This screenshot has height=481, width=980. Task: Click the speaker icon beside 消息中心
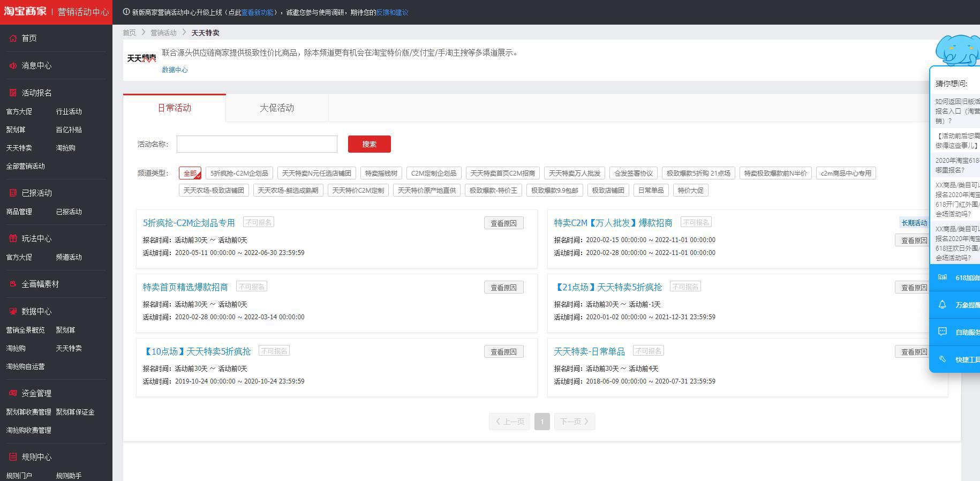13,65
